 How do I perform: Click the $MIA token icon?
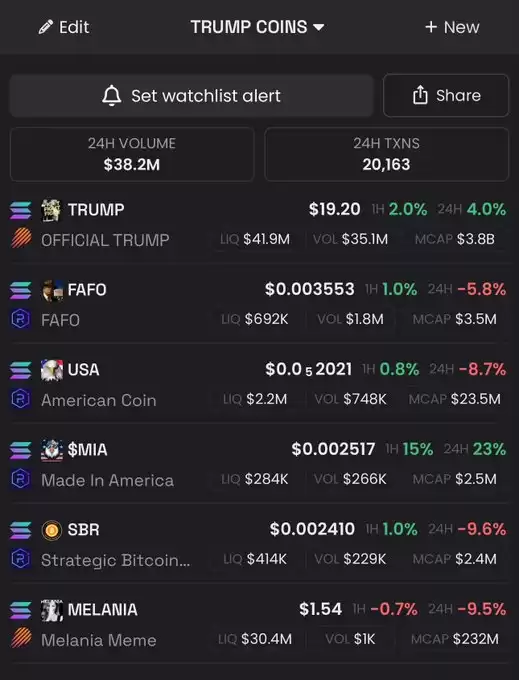(52, 450)
